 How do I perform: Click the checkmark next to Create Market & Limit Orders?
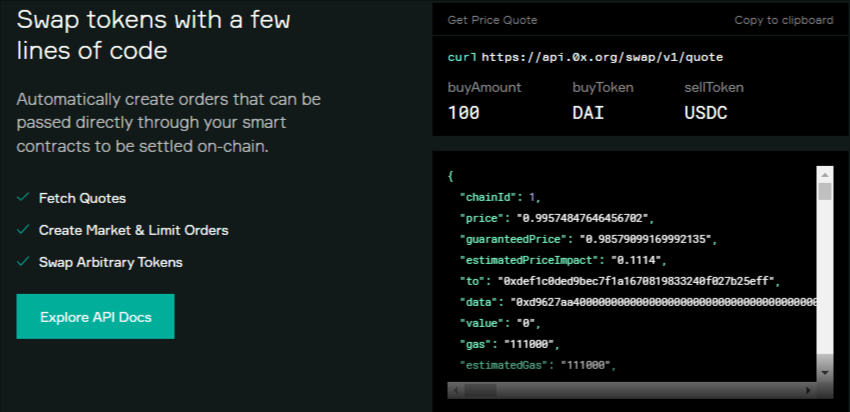click(23, 230)
